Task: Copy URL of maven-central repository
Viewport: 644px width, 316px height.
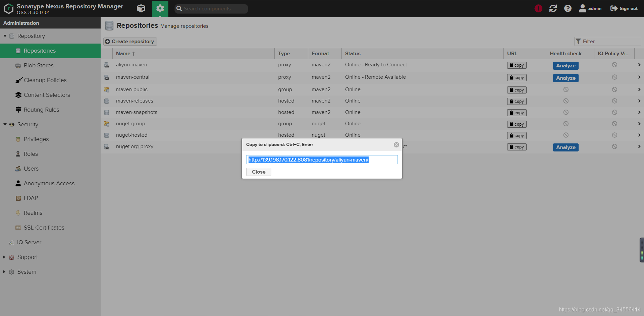Action: 517,78
